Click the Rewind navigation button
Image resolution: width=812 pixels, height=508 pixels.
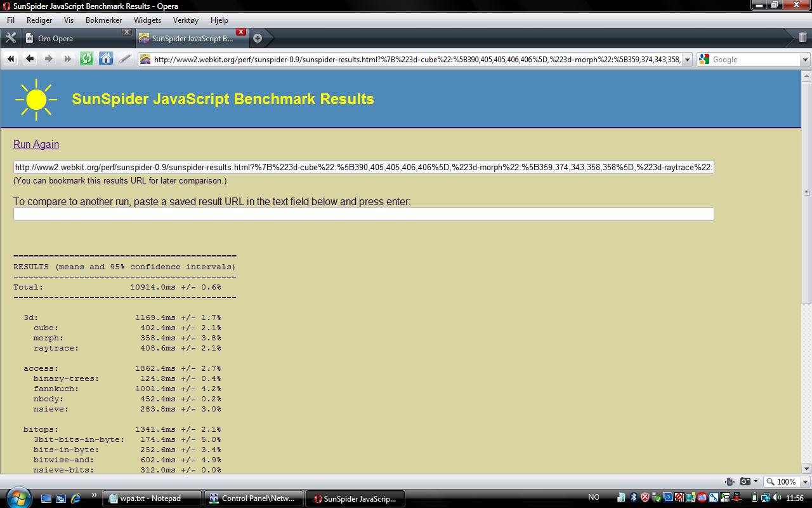(x=11, y=59)
